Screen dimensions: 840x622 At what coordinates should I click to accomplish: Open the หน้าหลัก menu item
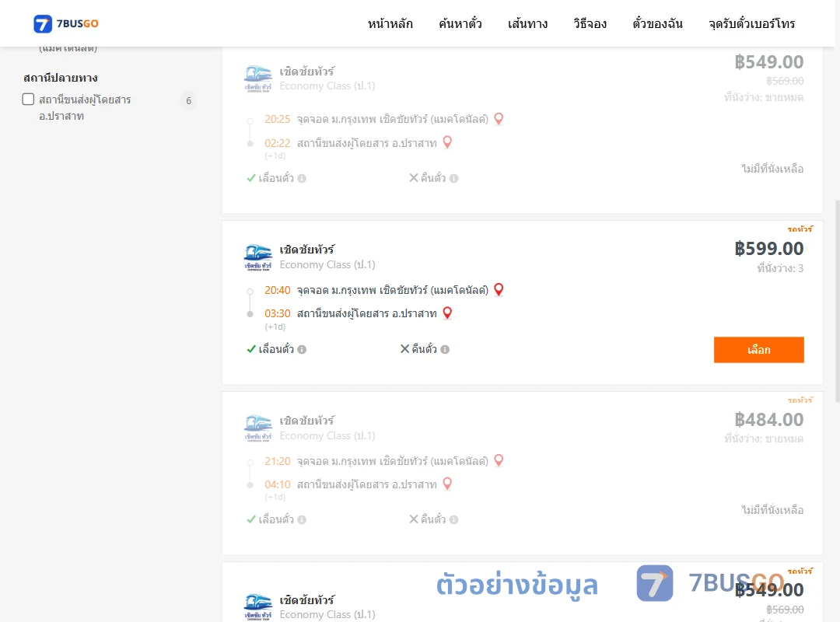pos(390,23)
